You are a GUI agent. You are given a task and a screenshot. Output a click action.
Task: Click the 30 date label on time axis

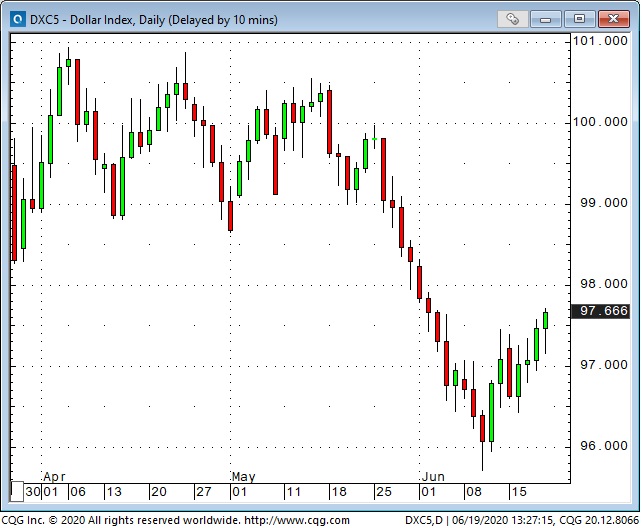click(33, 492)
